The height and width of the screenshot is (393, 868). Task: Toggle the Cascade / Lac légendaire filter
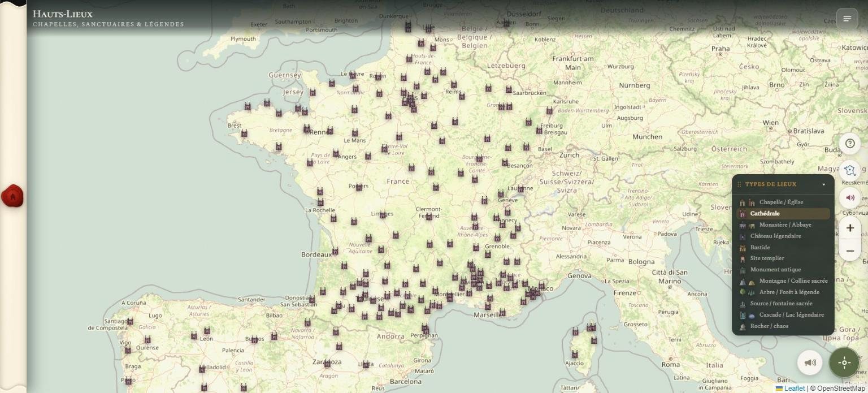point(783,315)
